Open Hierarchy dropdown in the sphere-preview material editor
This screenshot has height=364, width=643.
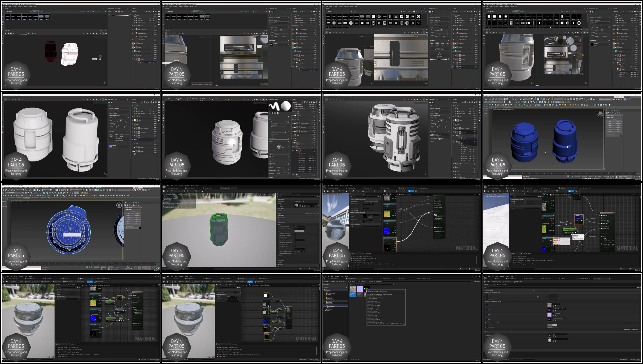point(356,191)
